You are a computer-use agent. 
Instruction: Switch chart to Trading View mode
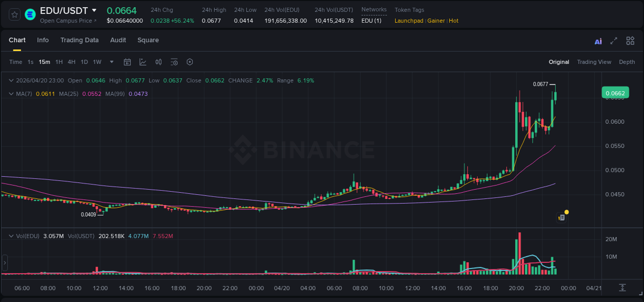click(x=594, y=62)
